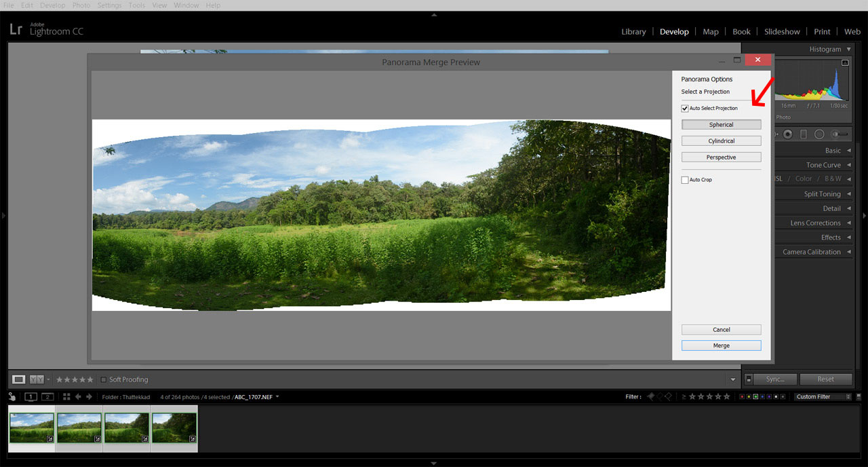
Task: Open the Window menu
Action: pos(186,5)
